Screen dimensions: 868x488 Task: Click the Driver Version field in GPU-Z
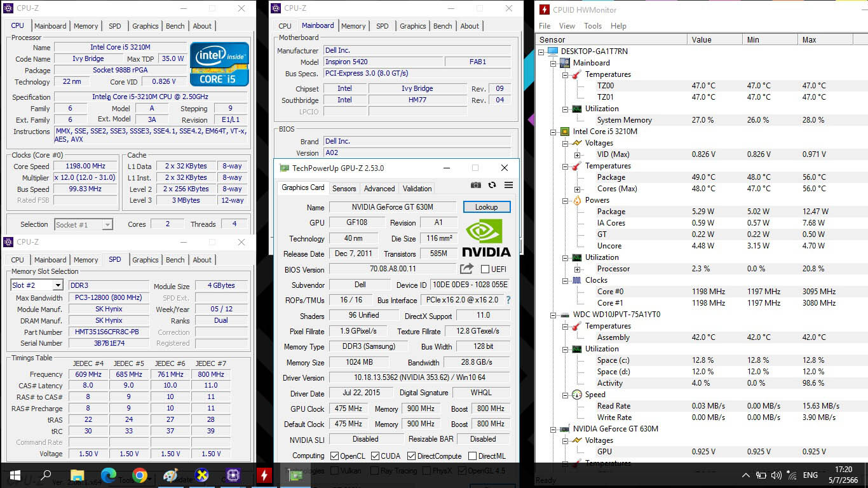click(419, 378)
